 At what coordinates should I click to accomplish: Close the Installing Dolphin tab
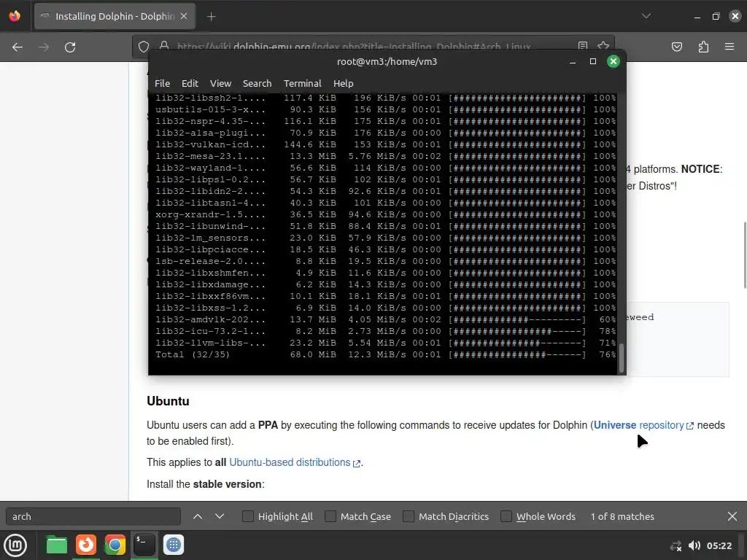pyautogui.click(x=184, y=16)
